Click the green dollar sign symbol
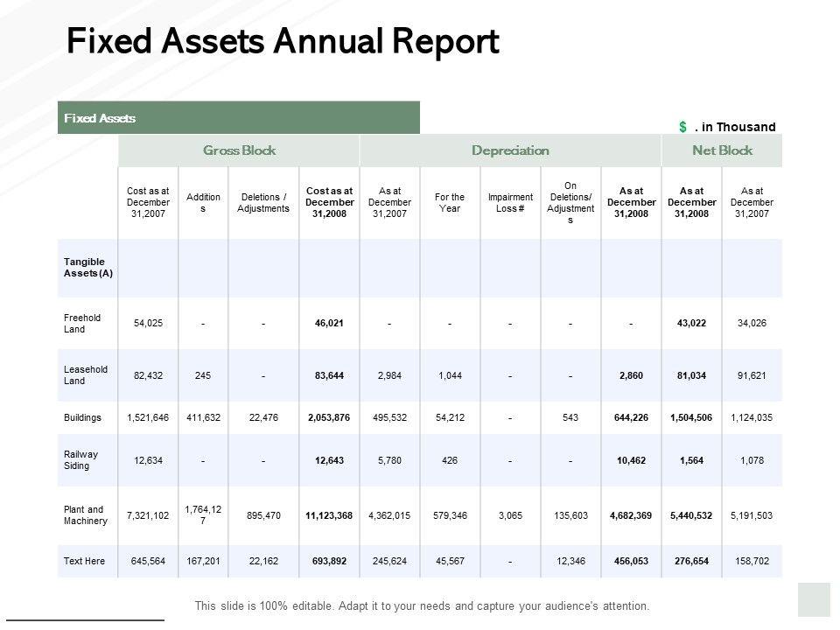The width and height of the screenshot is (840, 630). tap(682, 128)
